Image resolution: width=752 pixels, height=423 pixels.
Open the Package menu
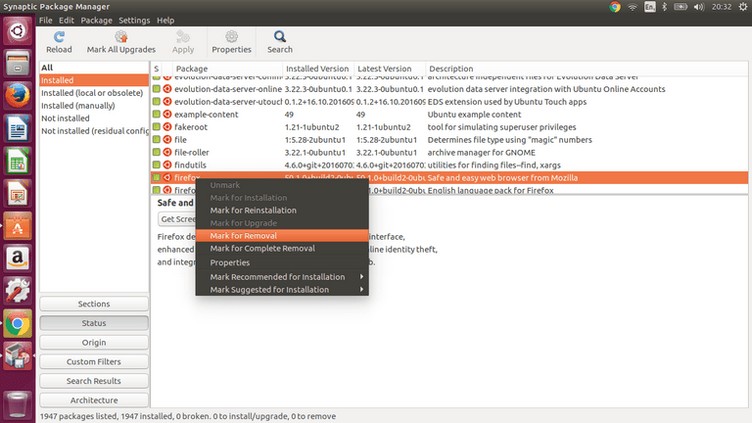[96, 20]
